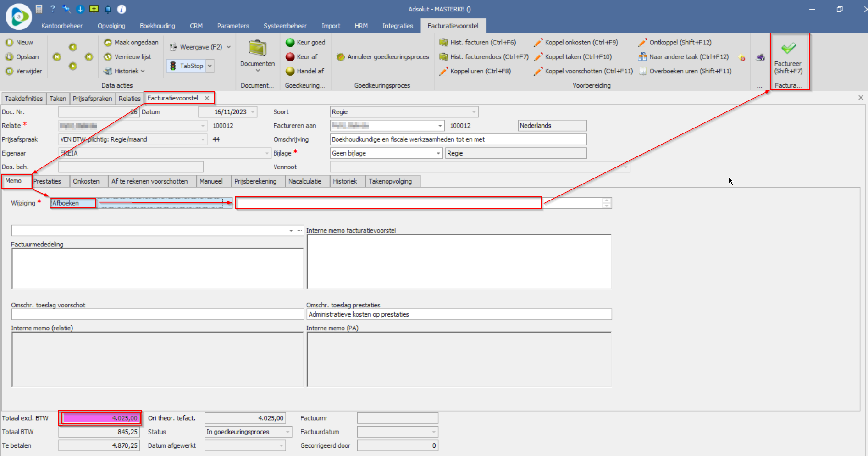868x456 pixels.
Task: Expand the Soort dropdown showing Regie
Action: click(473, 112)
